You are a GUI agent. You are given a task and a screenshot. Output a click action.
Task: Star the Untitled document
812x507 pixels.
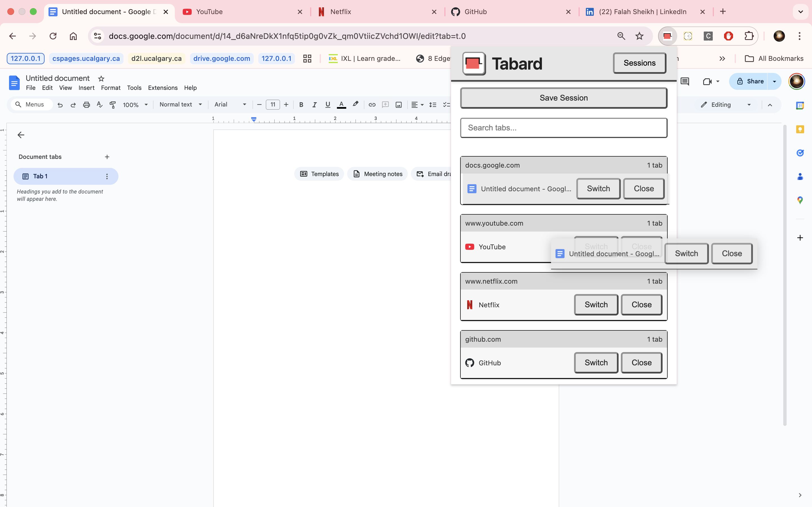click(101, 79)
